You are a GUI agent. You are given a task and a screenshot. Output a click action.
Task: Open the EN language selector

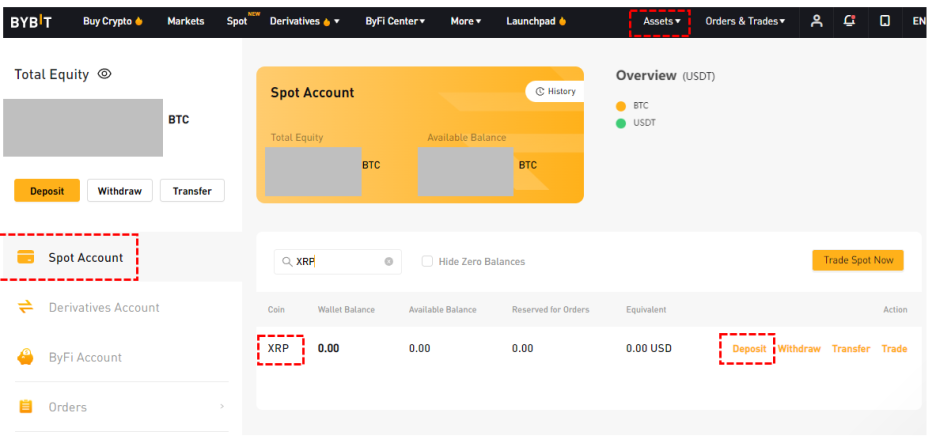coord(919,21)
